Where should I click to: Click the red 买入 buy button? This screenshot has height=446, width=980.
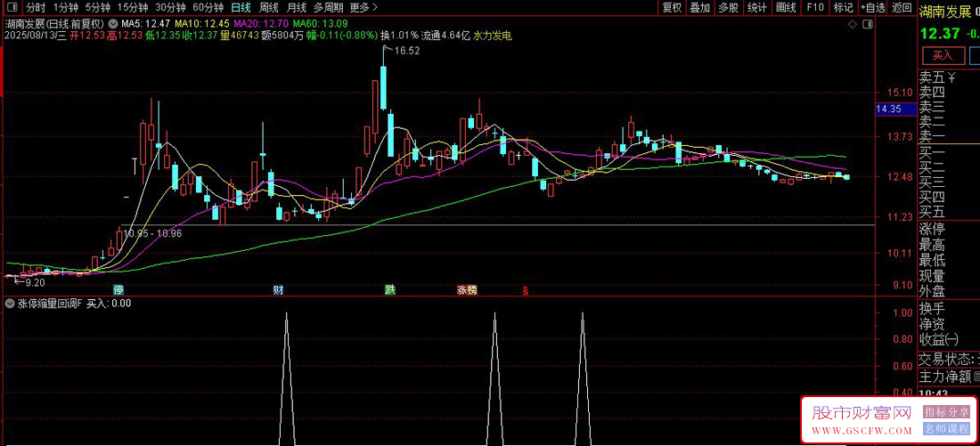(x=942, y=55)
